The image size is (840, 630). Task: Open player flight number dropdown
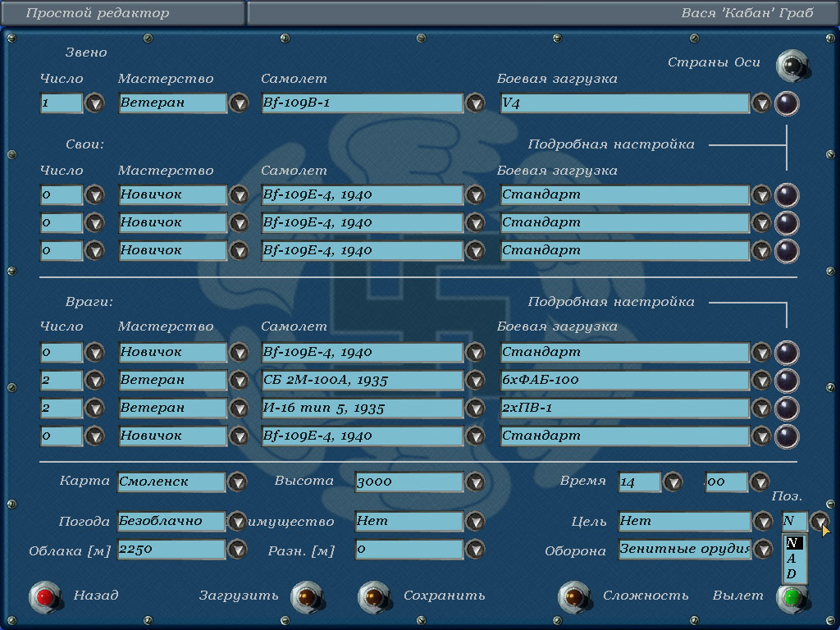click(x=95, y=103)
